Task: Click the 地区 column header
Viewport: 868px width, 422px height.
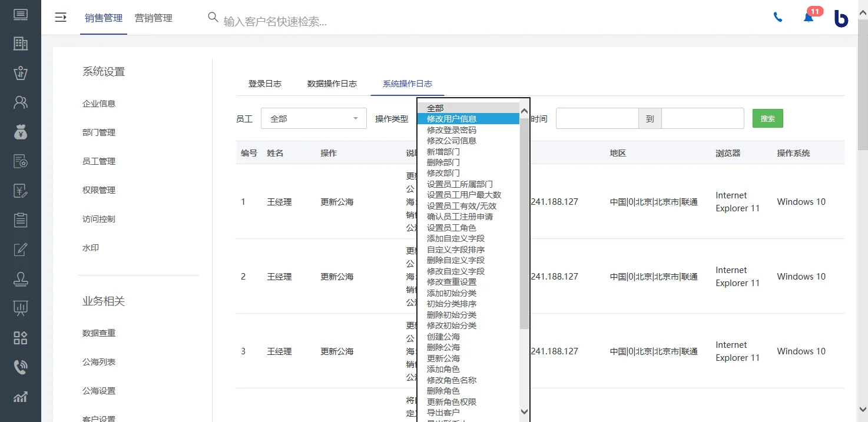Action: [x=618, y=153]
